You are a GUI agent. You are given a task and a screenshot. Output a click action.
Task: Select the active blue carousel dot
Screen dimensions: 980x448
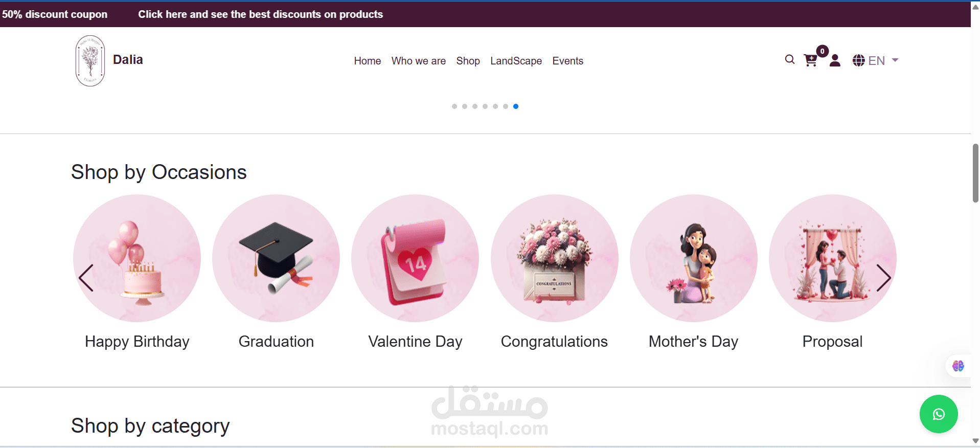516,106
